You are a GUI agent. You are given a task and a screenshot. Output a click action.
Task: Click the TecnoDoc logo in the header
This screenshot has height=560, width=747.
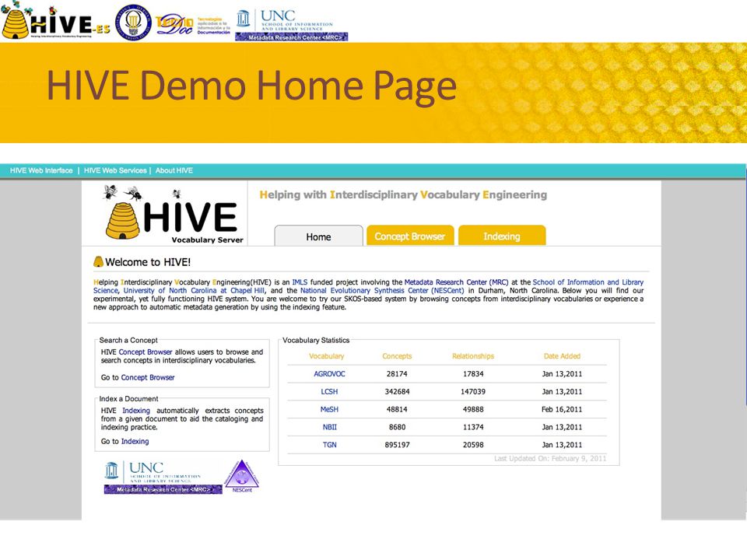pyautogui.click(x=192, y=26)
